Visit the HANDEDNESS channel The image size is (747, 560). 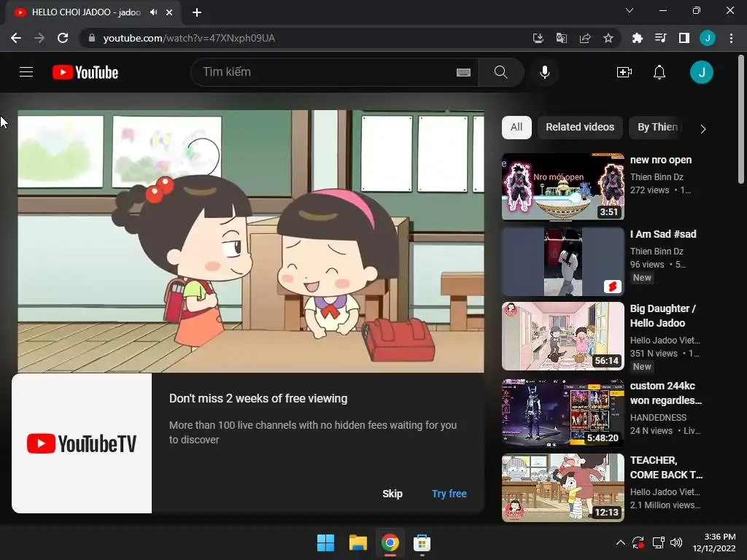coord(658,418)
